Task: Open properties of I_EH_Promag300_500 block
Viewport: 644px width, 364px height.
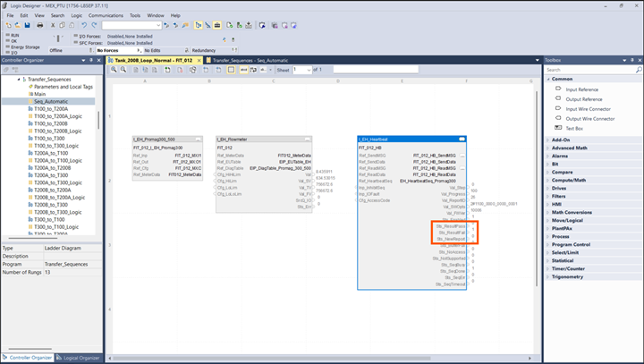Action: pyautogui.click(x=198, y=140)
